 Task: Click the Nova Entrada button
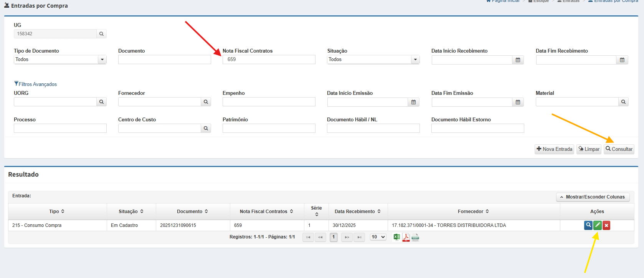[554, 149]
